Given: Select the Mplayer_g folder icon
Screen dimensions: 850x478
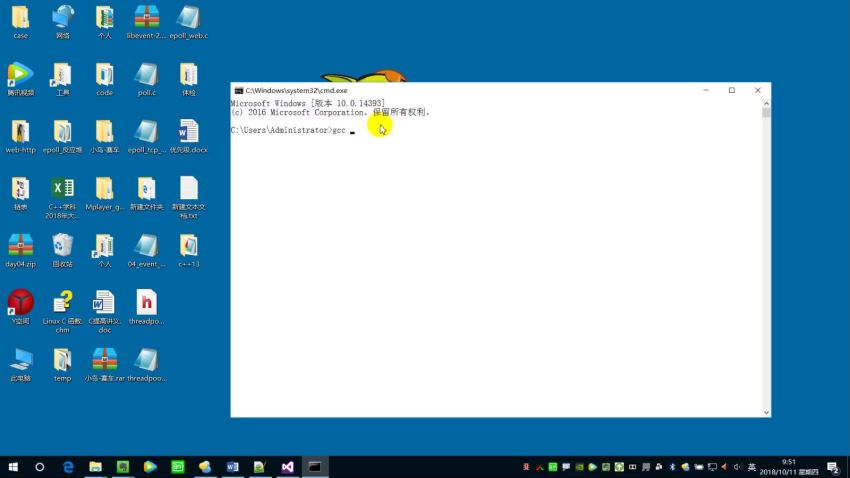Looking at the screenshot, I should (x=105, y=193).
